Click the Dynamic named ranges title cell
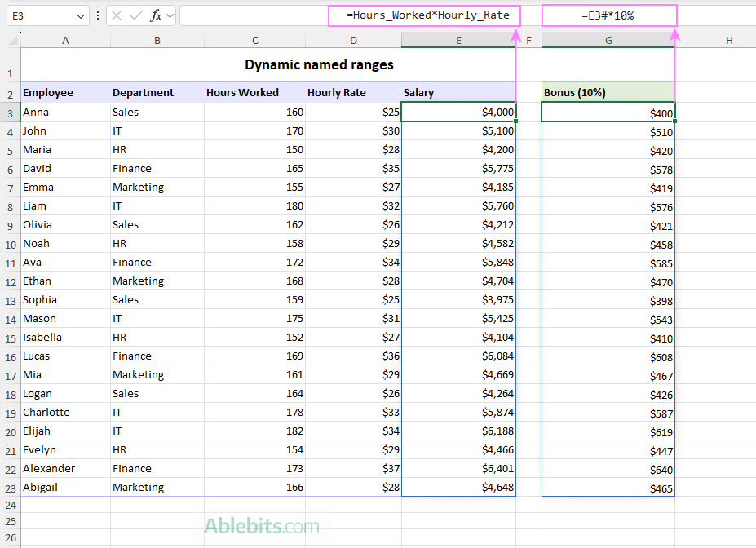This screenshot has height=548, width=756. 319,64
